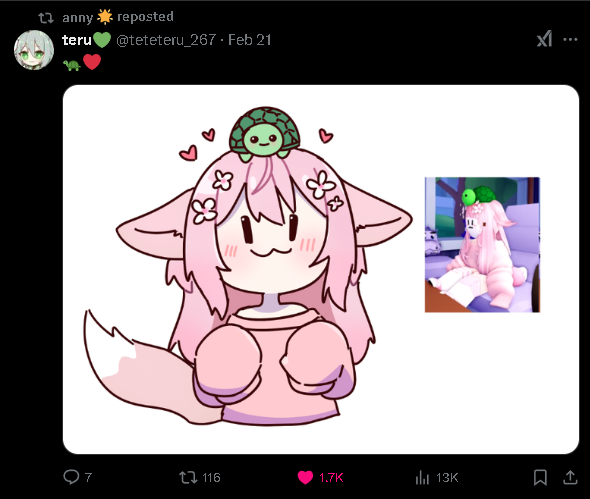590x499 pixels.
Task: Open the Grok icon on the post
Action: coord(544,39)
